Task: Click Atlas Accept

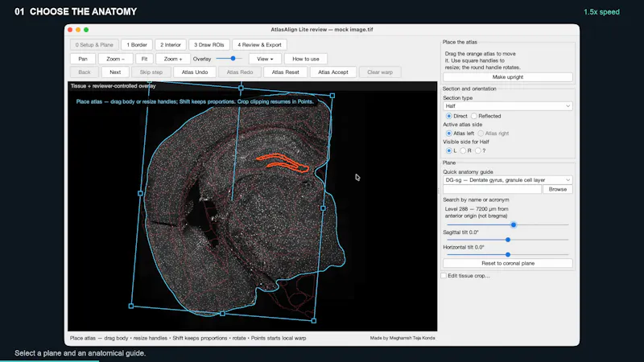Action: coord(333,72)
